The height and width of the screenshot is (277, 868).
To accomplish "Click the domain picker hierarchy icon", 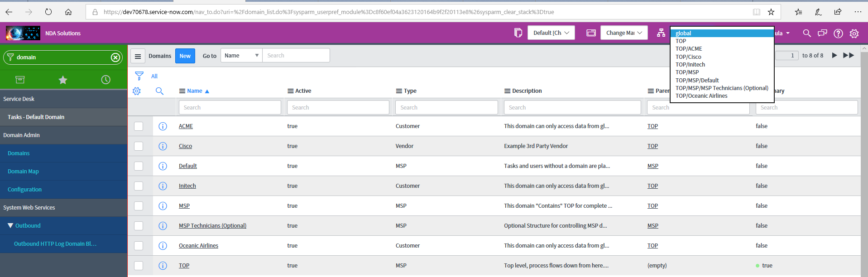I will pyautogui.click(x=661, y=33).
